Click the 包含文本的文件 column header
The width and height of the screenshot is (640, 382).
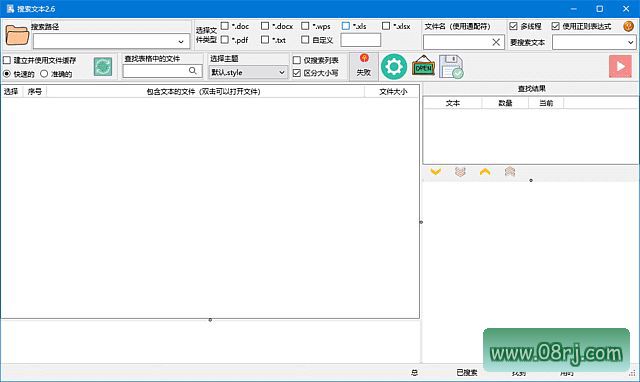[205, 91]
